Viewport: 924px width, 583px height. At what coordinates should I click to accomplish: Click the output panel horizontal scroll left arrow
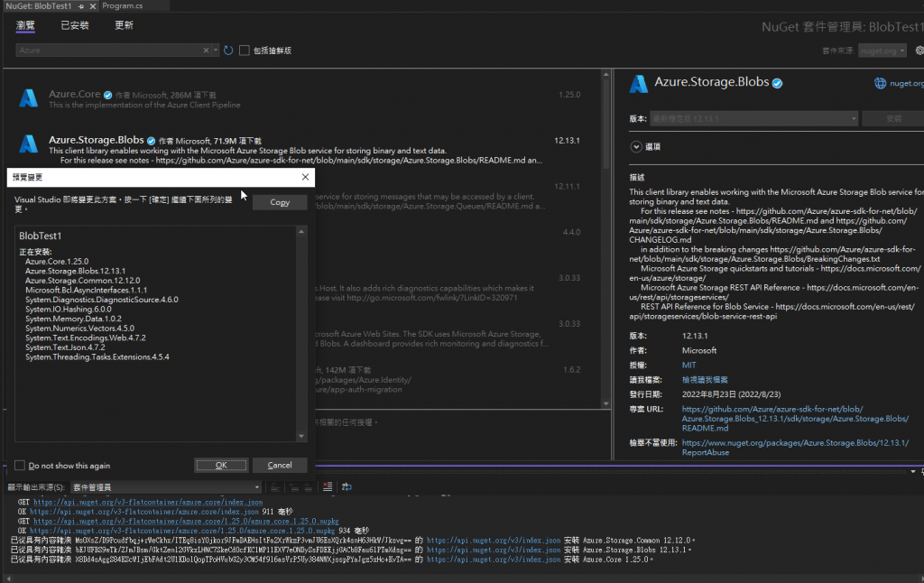[8, 578]
